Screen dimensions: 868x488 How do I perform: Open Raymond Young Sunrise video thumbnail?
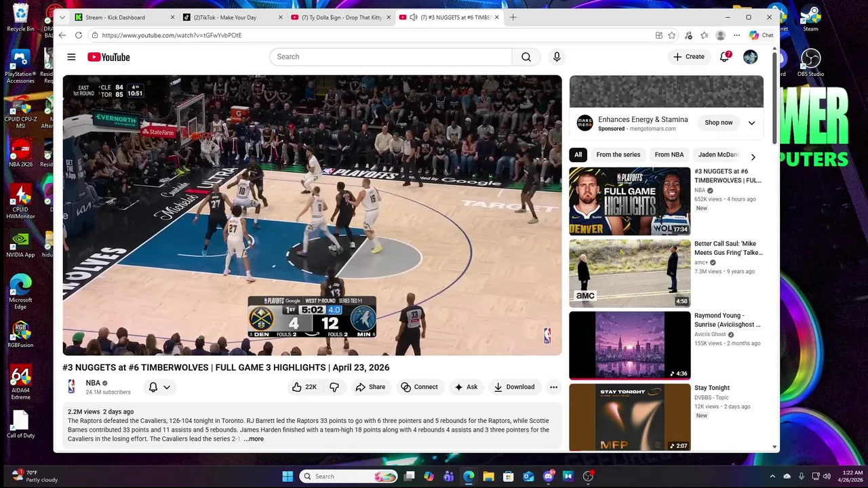pos(630,345)
